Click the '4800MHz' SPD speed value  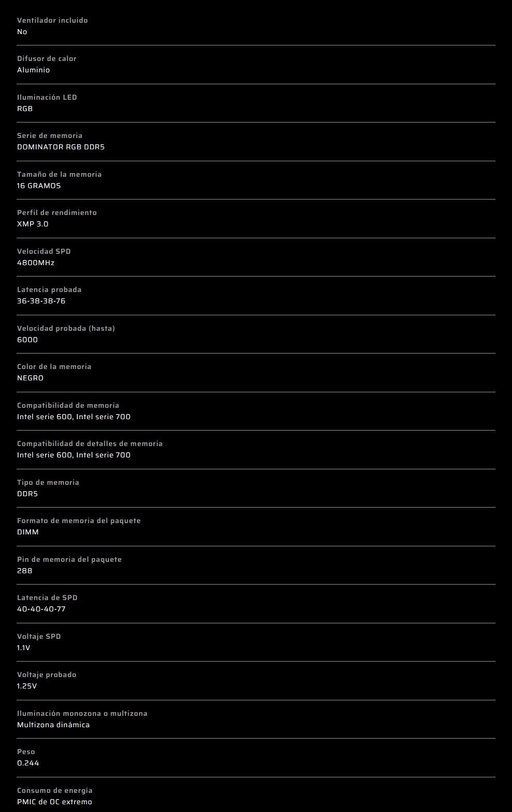coord(36,263)
